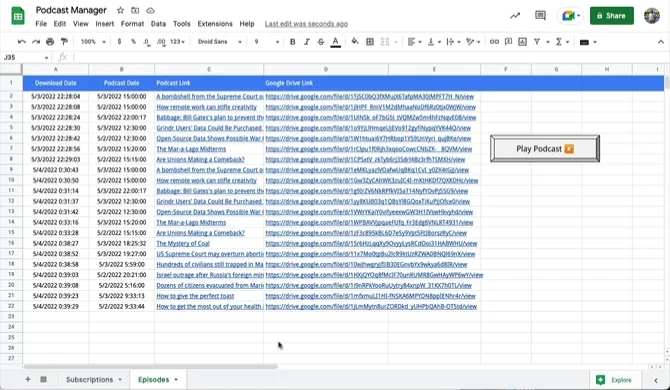
Task: Open the Episodes tab dropdown arrow
Action: [x=176, y=380]
